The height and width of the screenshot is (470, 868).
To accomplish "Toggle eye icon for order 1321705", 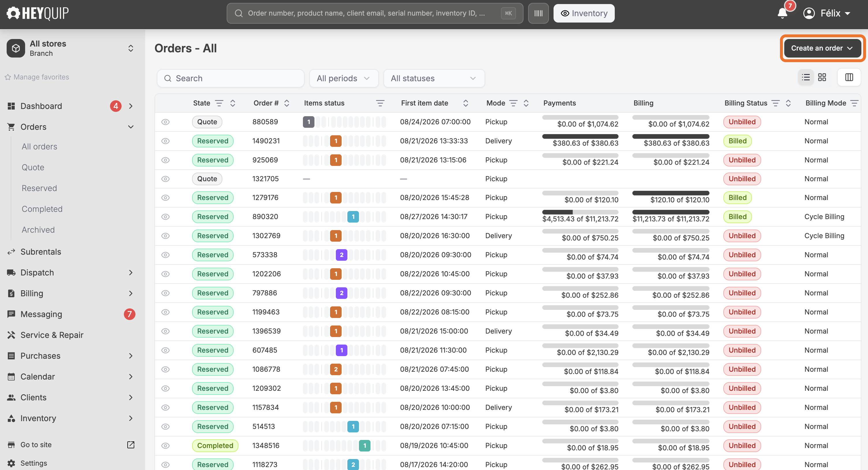I will 165,179.
